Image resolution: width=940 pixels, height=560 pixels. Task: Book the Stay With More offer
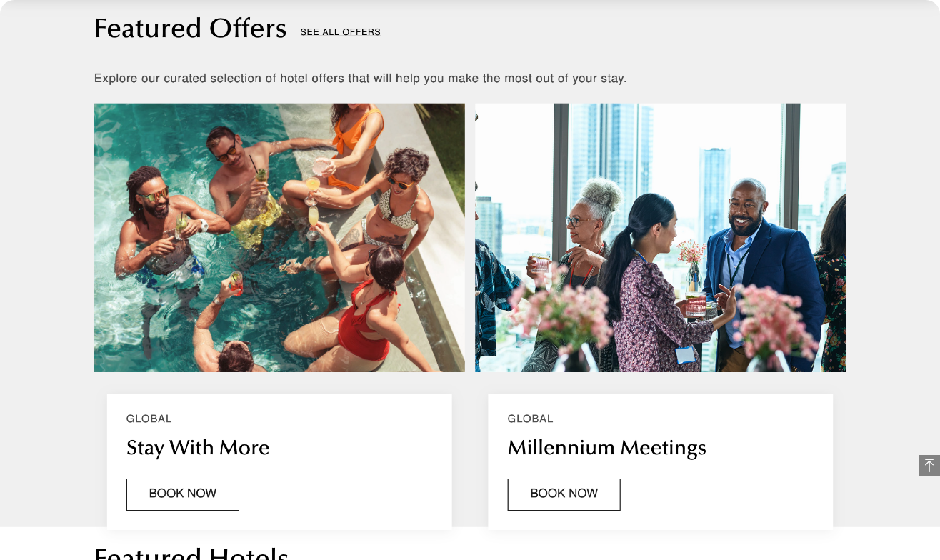(183, 494)
